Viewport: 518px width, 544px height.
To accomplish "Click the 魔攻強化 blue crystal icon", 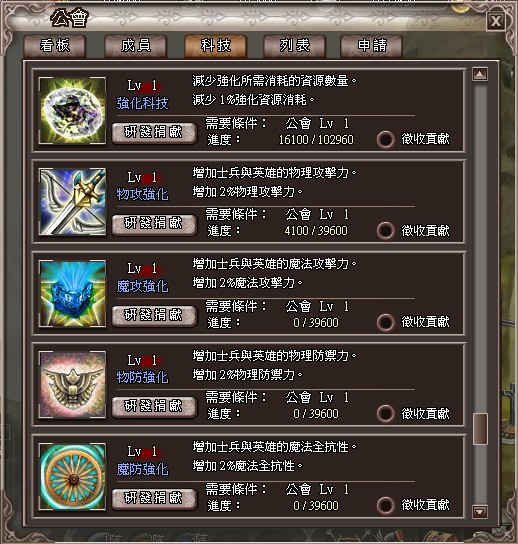I will pyautogui.click(x=72, y=294).
